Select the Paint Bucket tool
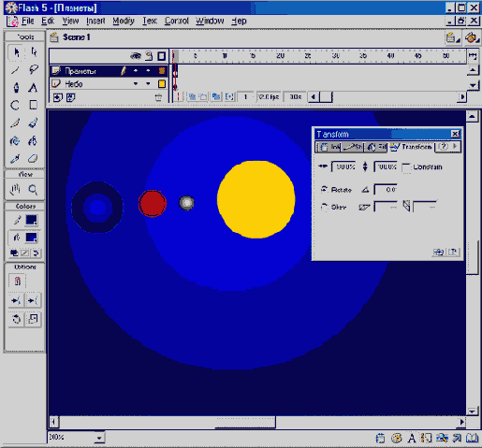The image size is (482, 448). point(33,141)
